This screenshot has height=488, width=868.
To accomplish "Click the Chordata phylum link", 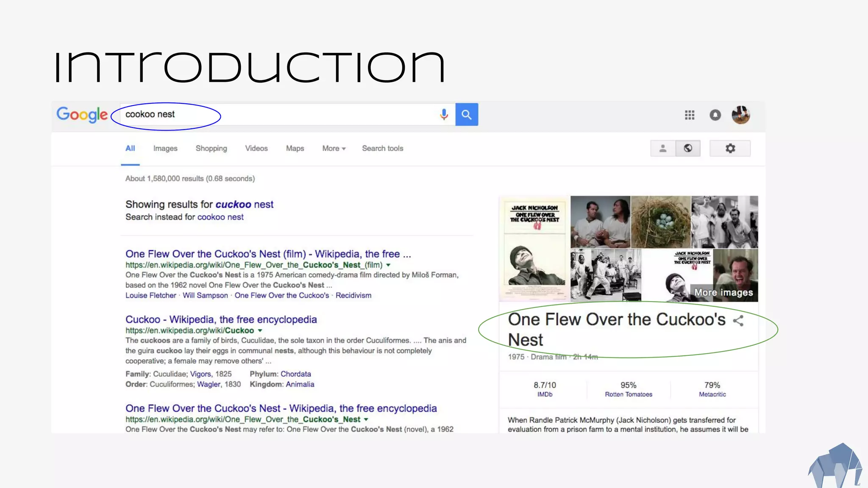I will pyautogui.click(x=295, y=374).
